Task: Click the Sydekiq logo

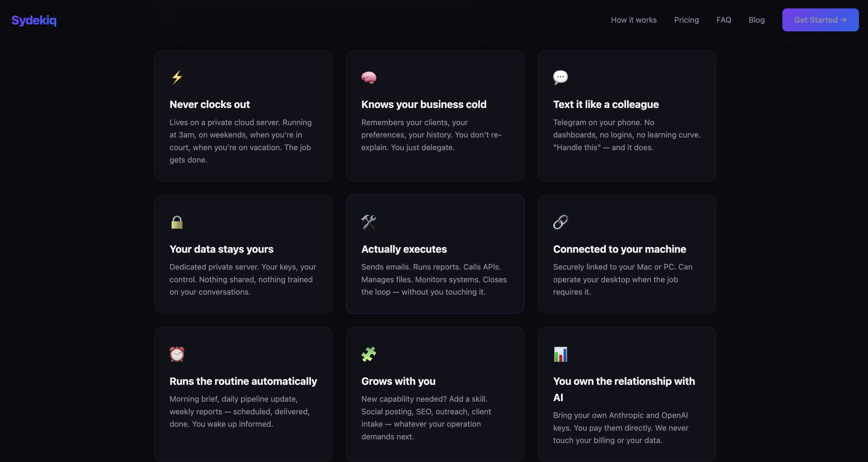Action: 34,20
